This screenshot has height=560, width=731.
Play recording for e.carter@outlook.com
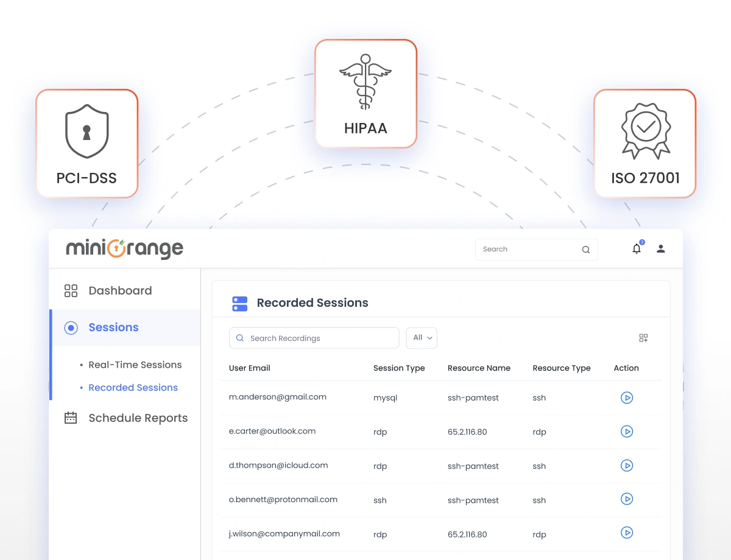pos(627,432)
